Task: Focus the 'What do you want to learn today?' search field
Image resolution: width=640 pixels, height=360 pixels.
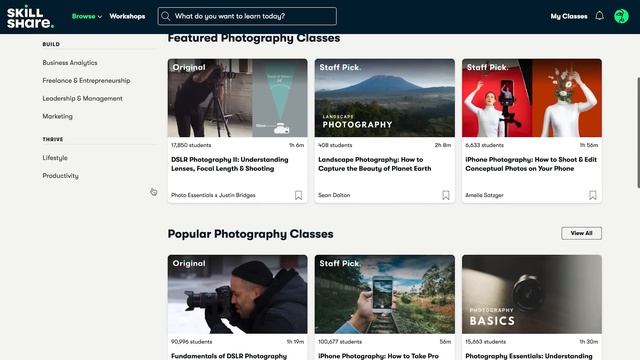Action: click(x=247, y=16)
